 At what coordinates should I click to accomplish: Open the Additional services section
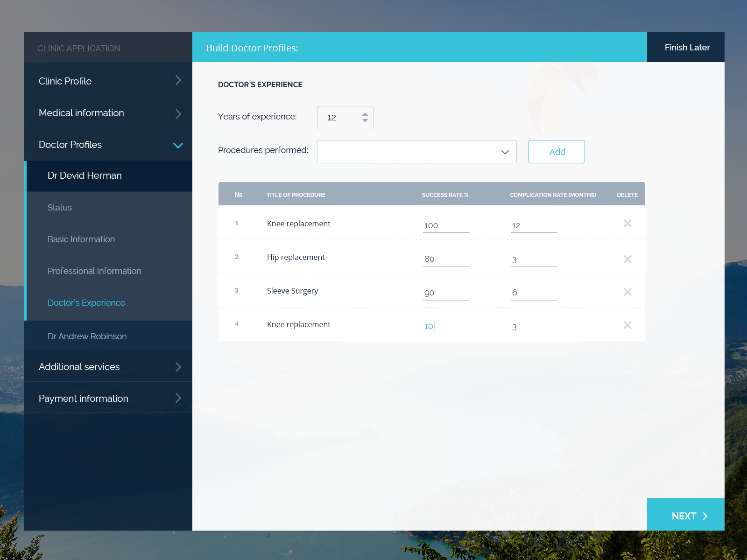point(108,367)
